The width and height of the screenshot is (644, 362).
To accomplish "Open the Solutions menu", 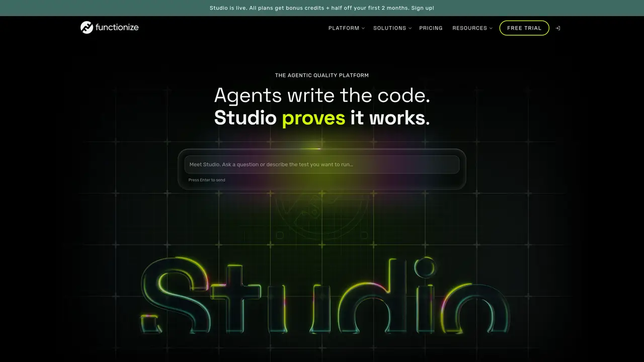I will coord(389,28).
